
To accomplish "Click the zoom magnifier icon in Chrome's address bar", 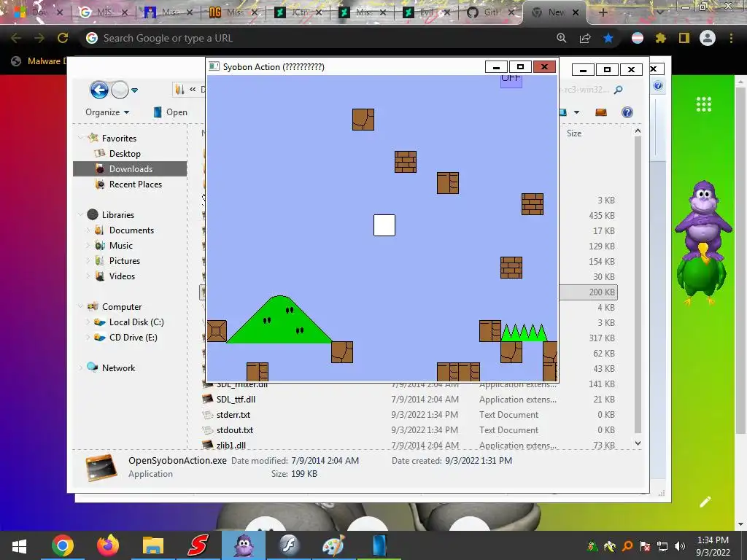I will tap(562, 38).
